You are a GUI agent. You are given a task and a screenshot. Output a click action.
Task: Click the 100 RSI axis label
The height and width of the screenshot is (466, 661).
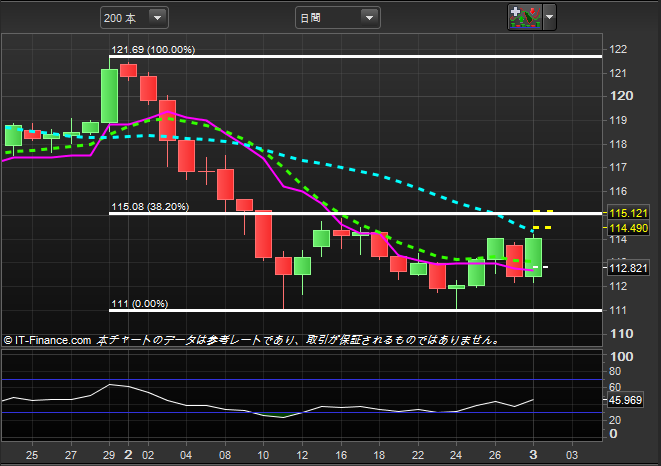pyautogui.click(x=621, y=356)
